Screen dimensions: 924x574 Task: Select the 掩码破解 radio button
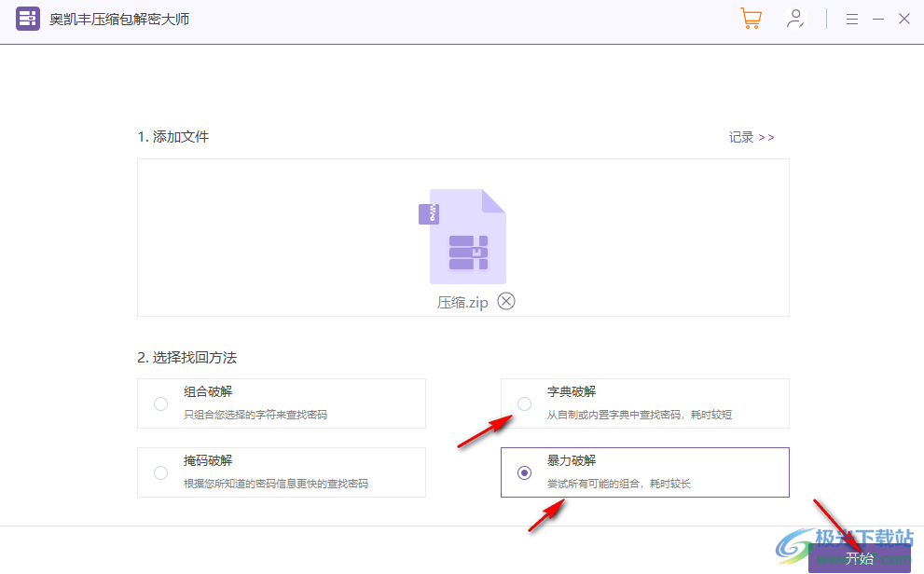point(161,472)
